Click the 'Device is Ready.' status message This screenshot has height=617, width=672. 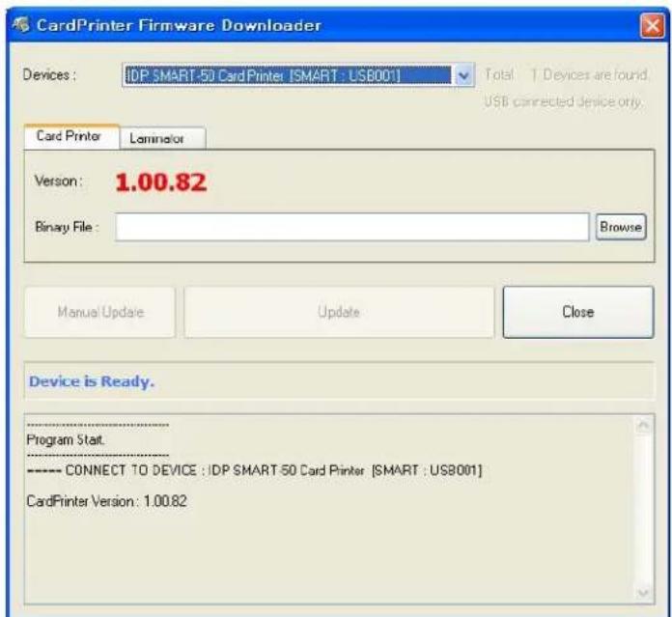coord(92,380)
